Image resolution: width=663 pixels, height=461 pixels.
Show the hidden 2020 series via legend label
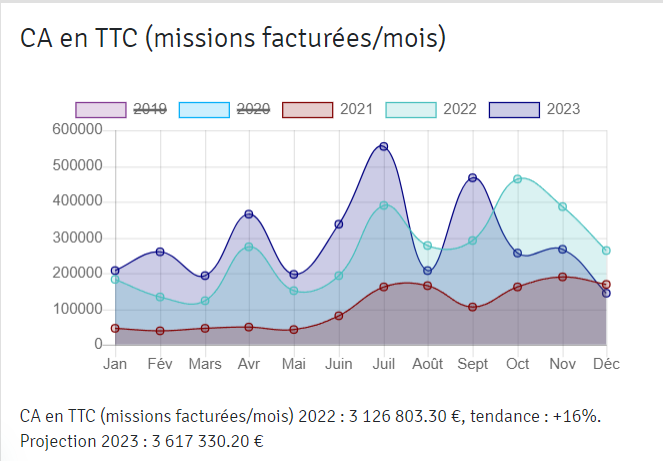pyautogui.click(x=253, y=109)
